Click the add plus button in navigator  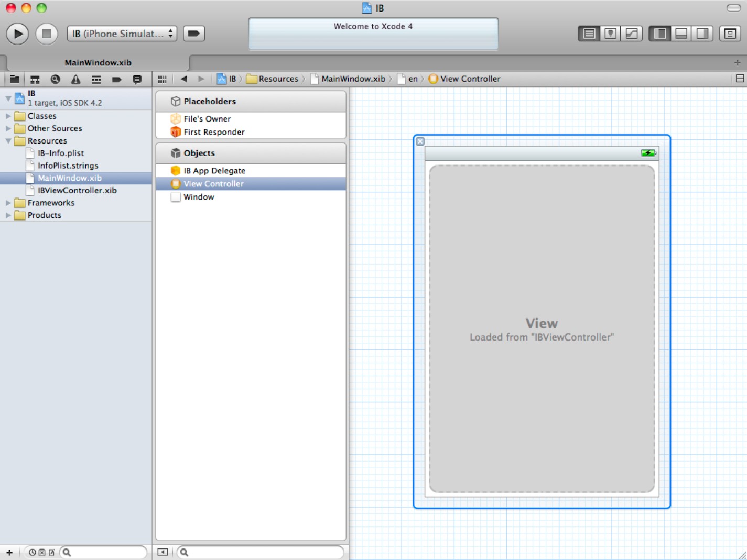click(x=9, y=552)
